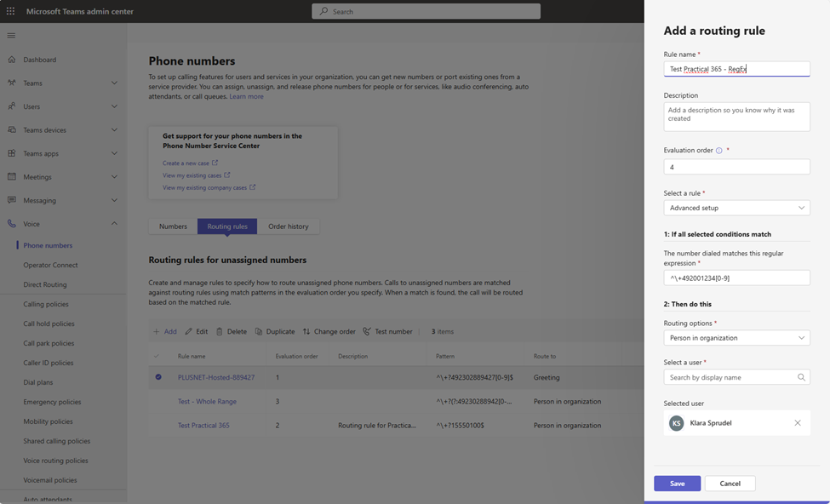
Task: Toggle the PLUSNET-Hosted-889427 row checkmark
Action: tap(158, 377)
